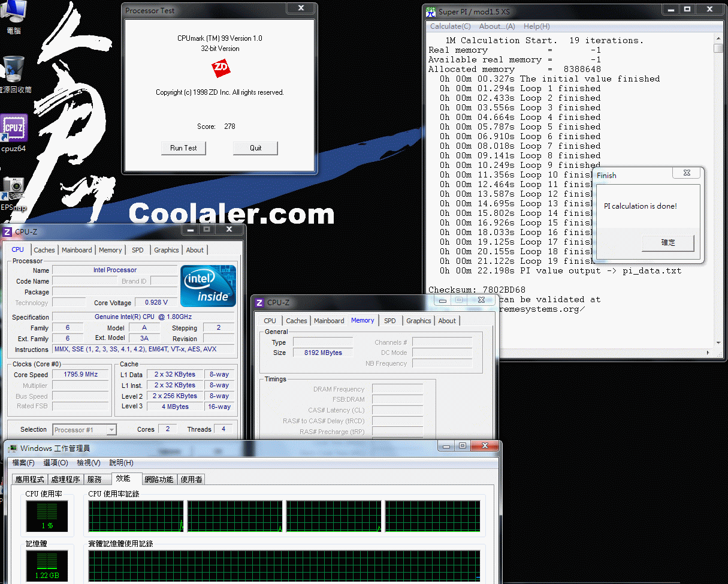Open the Processor #1 selection dropdown
Image resolution: width=728 pixels, height=584 pixels.
[84, 430]
